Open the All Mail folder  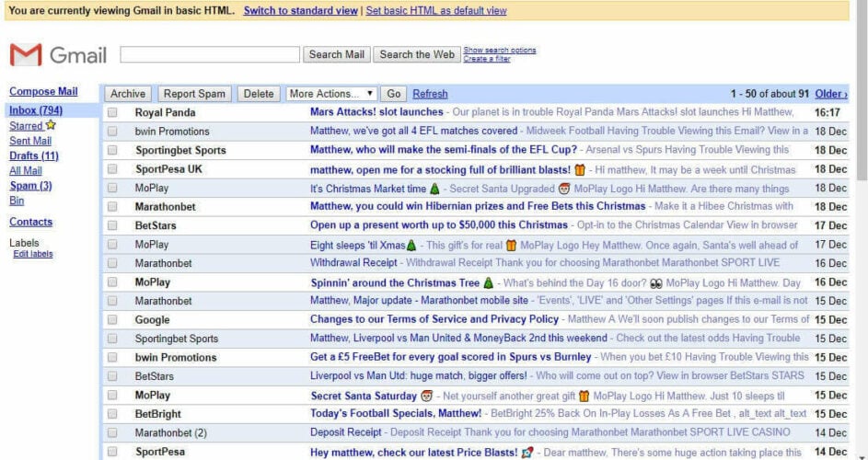[x=26, y=170]
